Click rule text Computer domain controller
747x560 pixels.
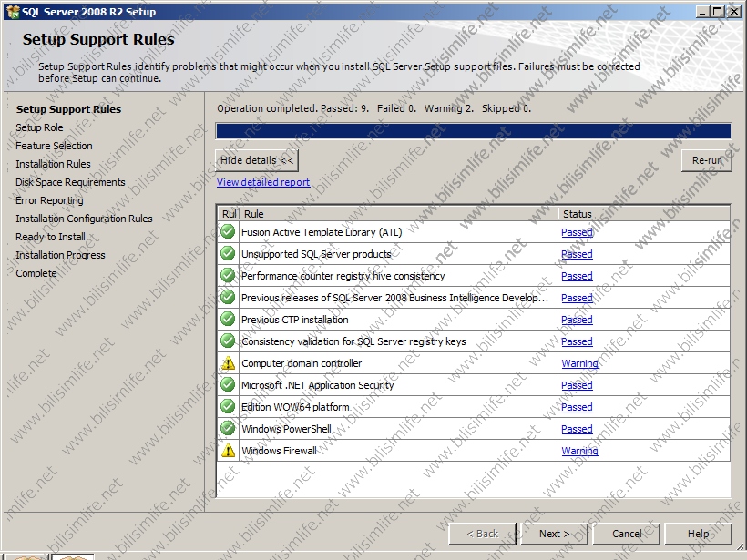pos(302,363)
